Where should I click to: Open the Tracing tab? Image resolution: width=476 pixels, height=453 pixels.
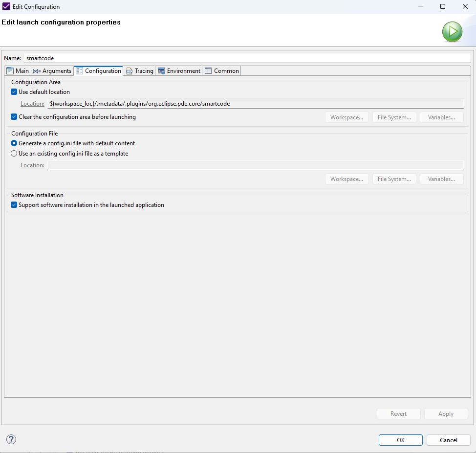click(140, 71)
